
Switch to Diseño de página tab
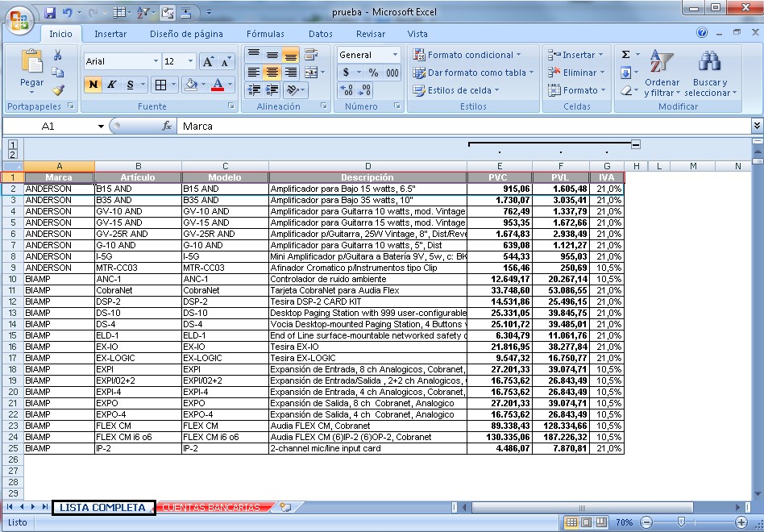(x=186, y=34)
